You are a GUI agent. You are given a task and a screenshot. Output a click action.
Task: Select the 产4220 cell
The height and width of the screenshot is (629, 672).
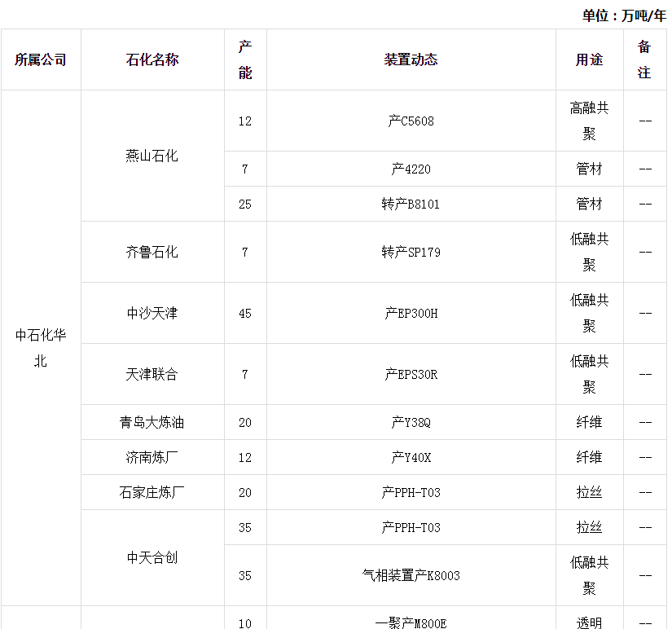411,169
